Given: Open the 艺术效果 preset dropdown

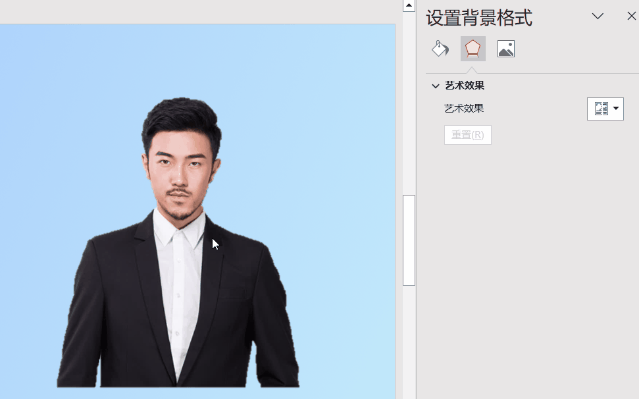Looking at the screenshot, I should pos(605,109).
